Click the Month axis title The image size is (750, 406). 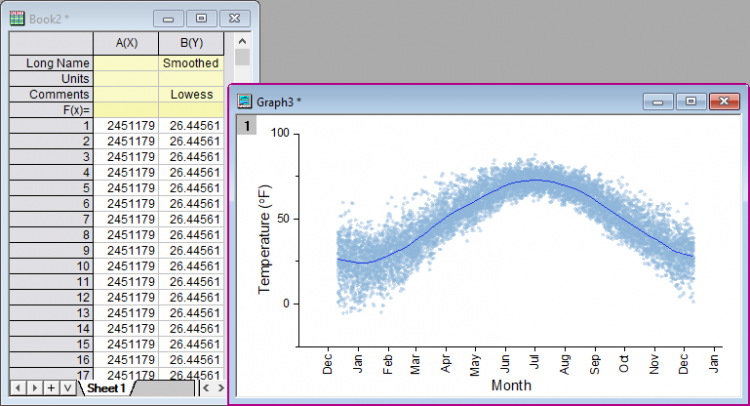click(x=511, y=385)
